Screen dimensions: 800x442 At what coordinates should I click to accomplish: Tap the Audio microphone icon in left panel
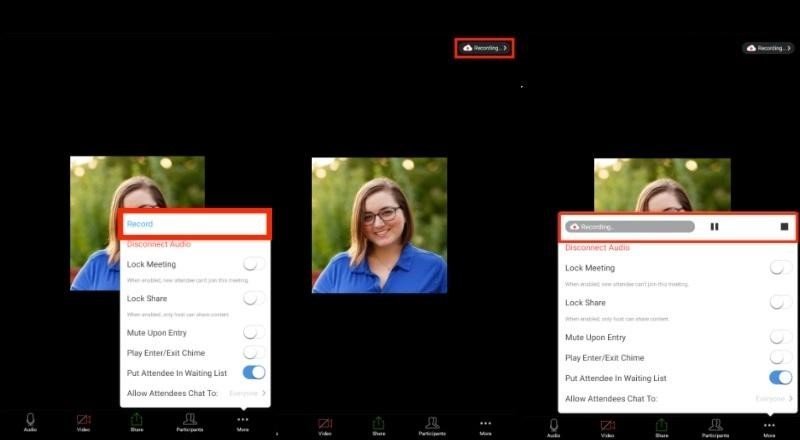pos(30,422)
